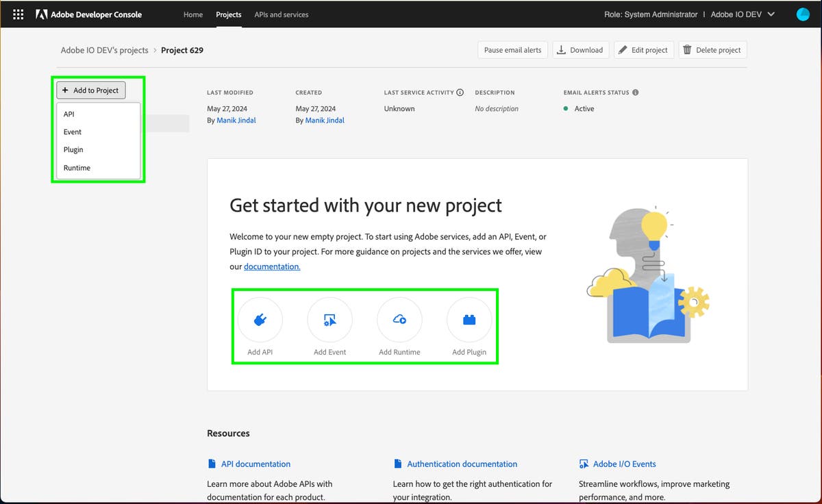Open the app switcher grid icon

pyautogui.click(x=18, y=14)
